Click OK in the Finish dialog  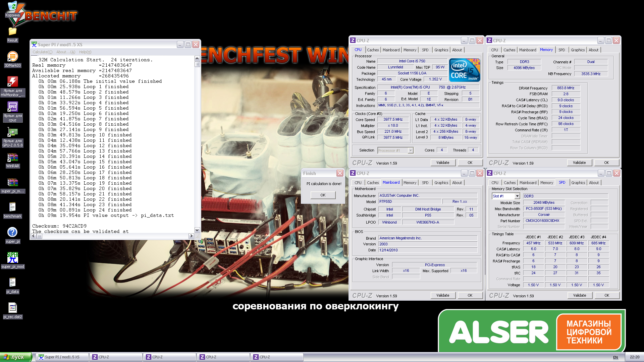[x=323, y=195]
